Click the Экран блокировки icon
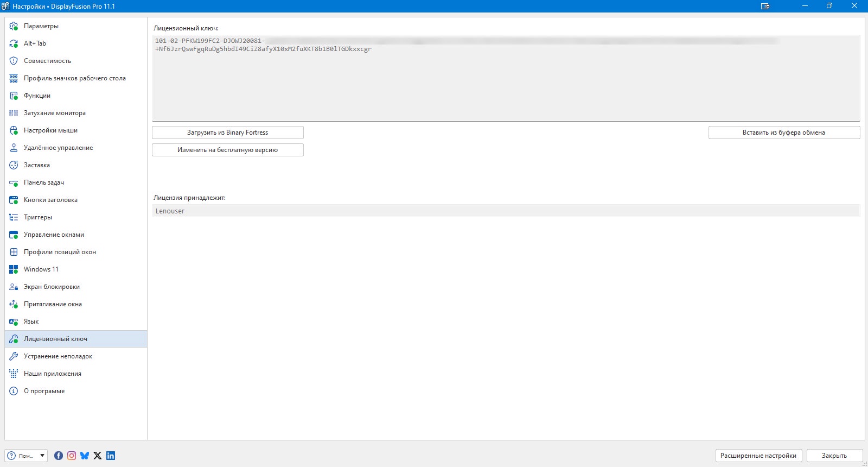Viewport: 868px width, 467px height. (14, 287)
